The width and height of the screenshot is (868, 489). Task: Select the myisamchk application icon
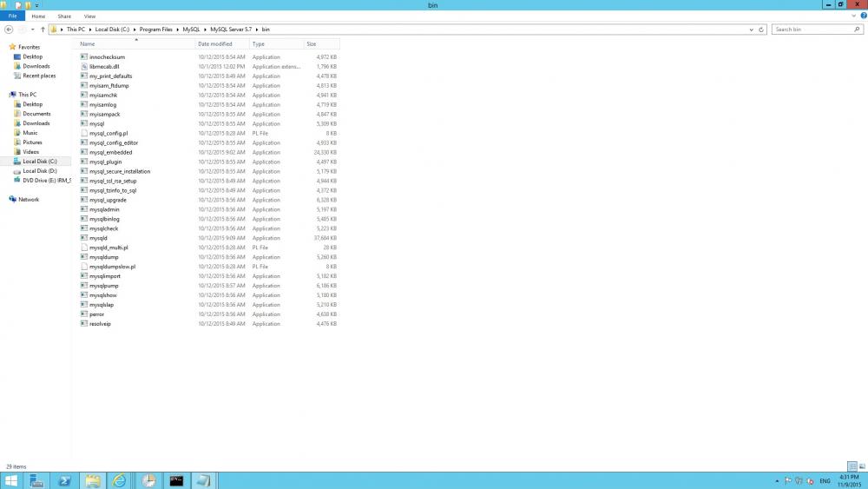(x=84, y=96)
